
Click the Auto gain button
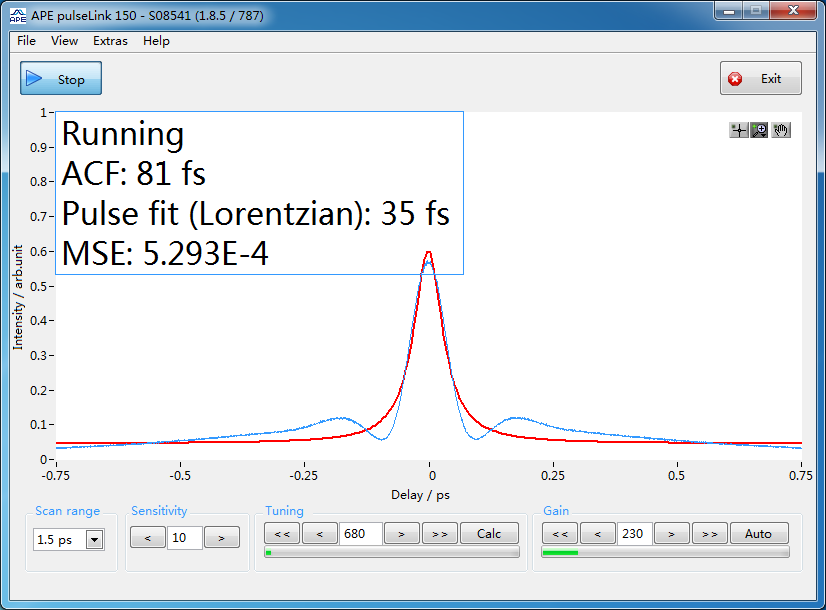(759, 534)
